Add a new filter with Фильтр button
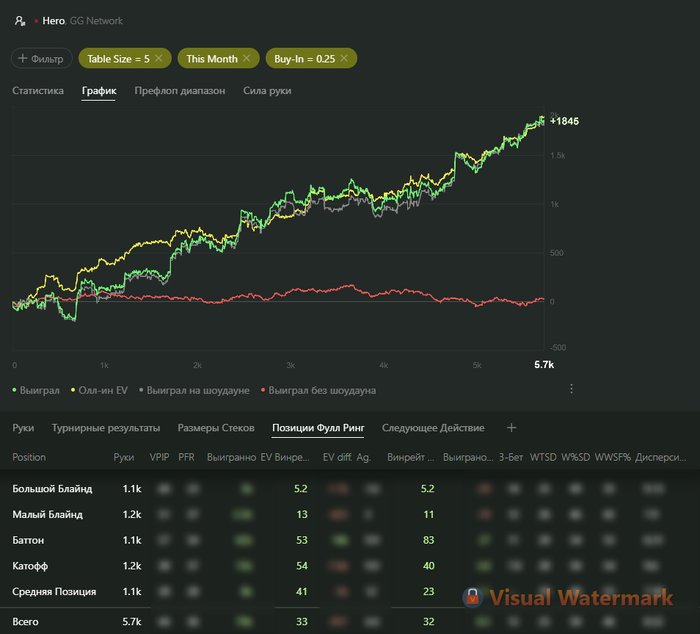 [x=42, y=58]
